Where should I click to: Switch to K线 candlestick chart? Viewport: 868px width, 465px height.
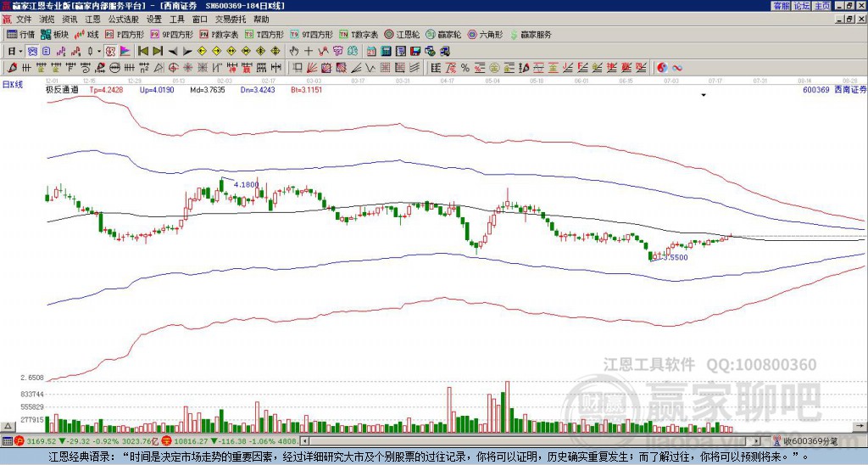click(86, 34)
